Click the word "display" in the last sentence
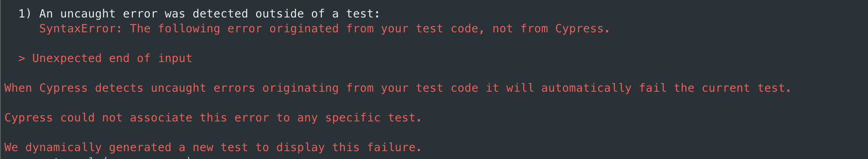The image size is (868, 159). click(301, 148)
